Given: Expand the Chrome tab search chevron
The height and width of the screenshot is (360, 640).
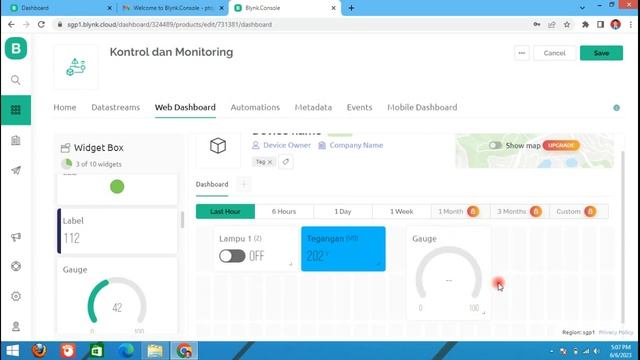Looking at the screenshot, I should 582,8.
